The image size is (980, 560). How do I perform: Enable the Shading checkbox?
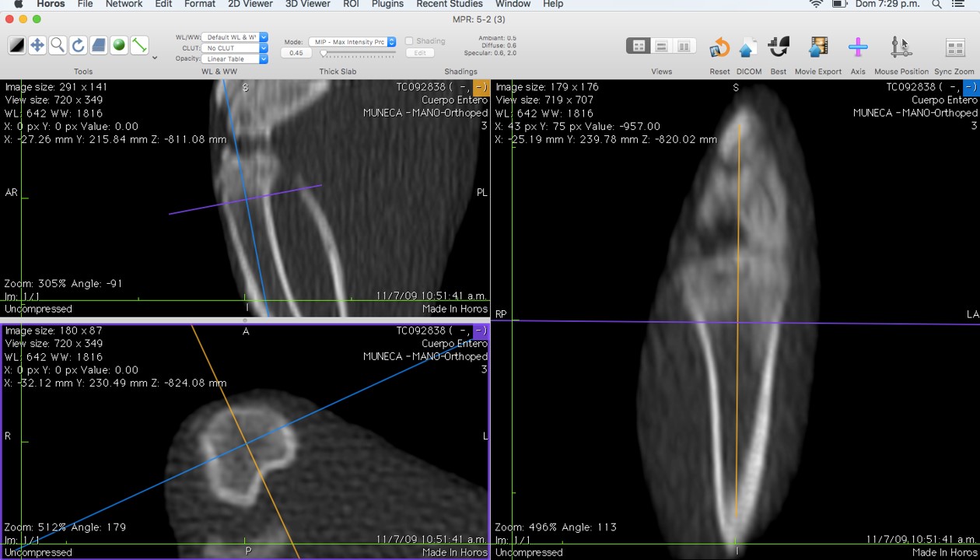click(x=409, y=41)
